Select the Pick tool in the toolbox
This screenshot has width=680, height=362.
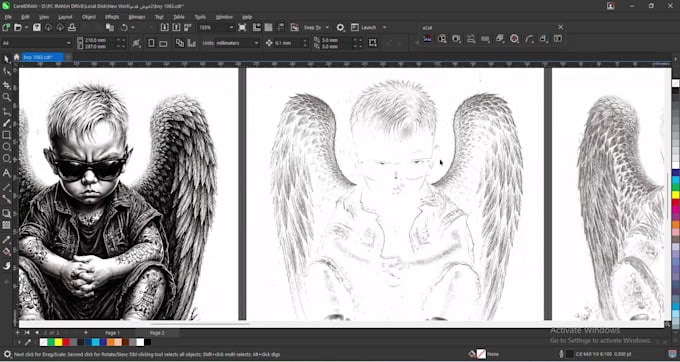7,59
